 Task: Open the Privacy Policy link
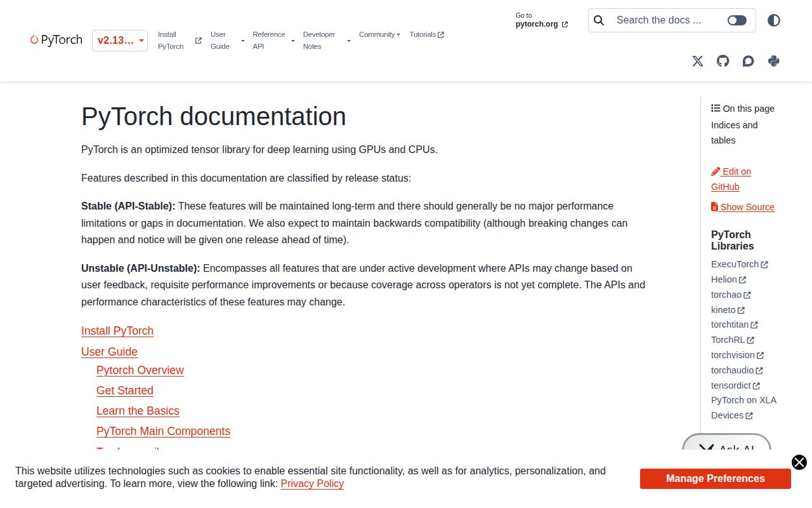tap(312, 484)
